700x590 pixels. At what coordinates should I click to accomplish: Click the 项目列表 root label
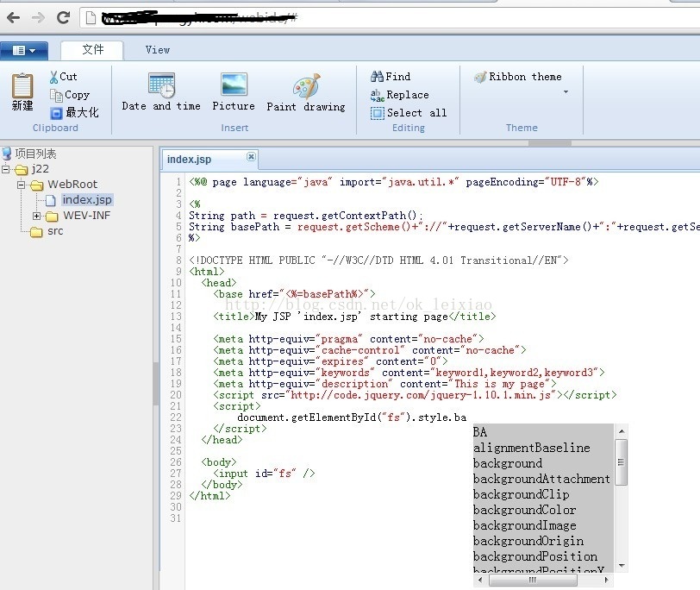click(35, 154)
